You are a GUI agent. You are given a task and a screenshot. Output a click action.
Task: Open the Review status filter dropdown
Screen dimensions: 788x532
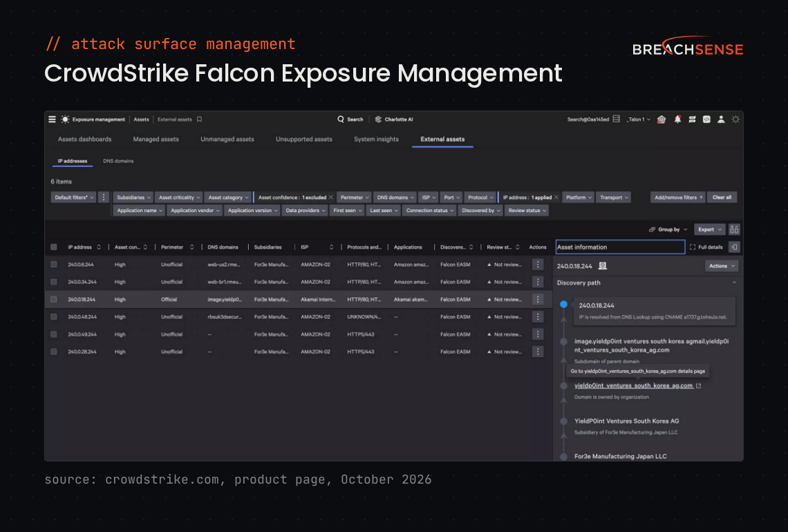tap(527, 211)
